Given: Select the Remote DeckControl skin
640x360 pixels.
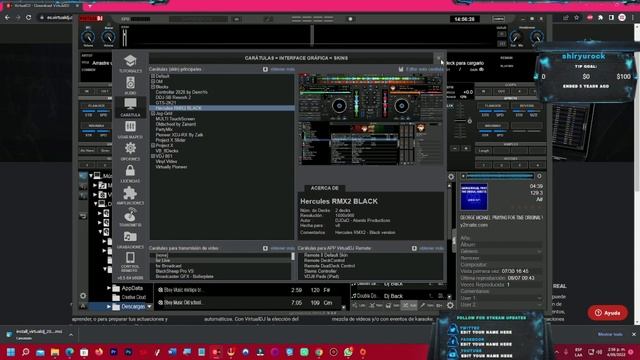Looking at the screenshot, I should (x=324, y=260).
